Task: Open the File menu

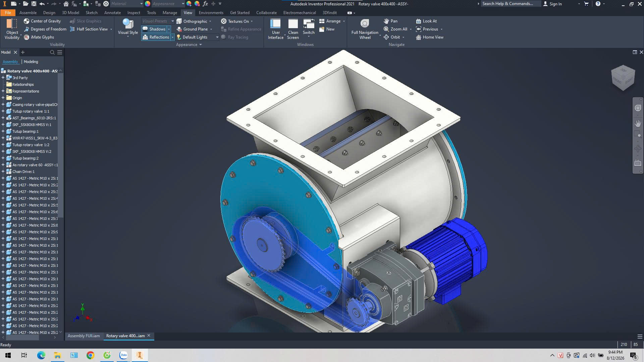Action: (8, 13)
